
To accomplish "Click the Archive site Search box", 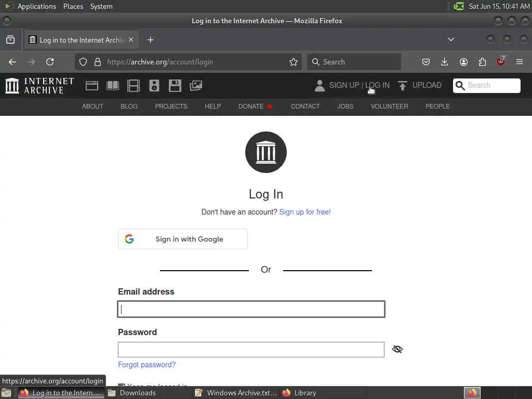I will pyautogui.click(x=486, y=86).
